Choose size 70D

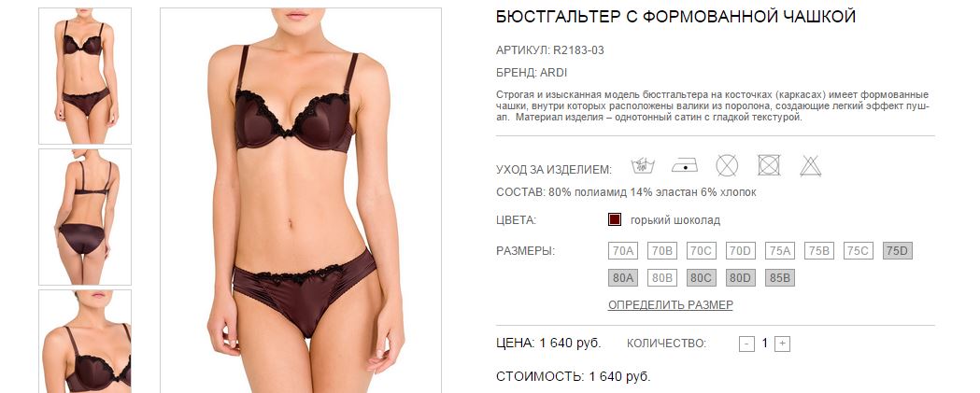pyautogui.click(x=741, y=251)
